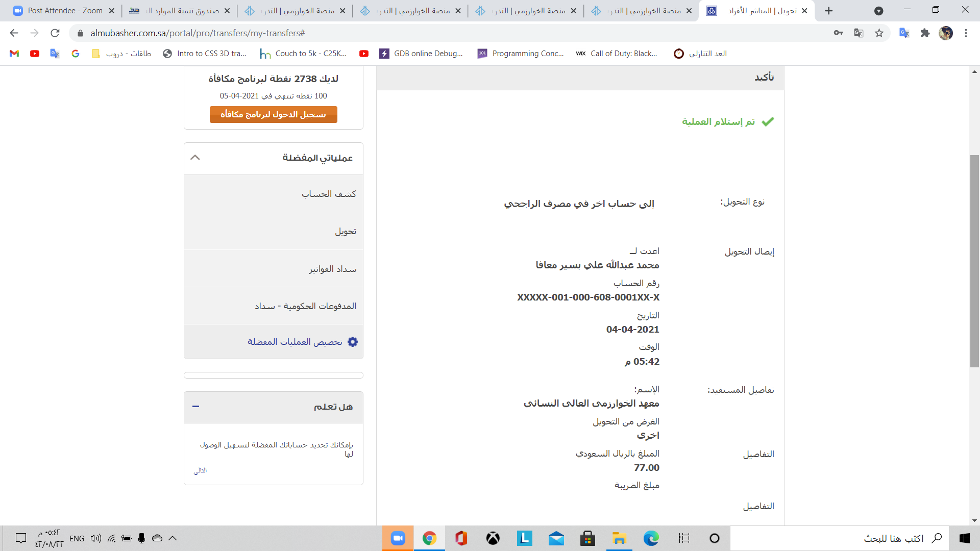This screenshot has width=980, height=551.
Task: Show hidden system tray icons chevron
Action: (x=173, y=538)
